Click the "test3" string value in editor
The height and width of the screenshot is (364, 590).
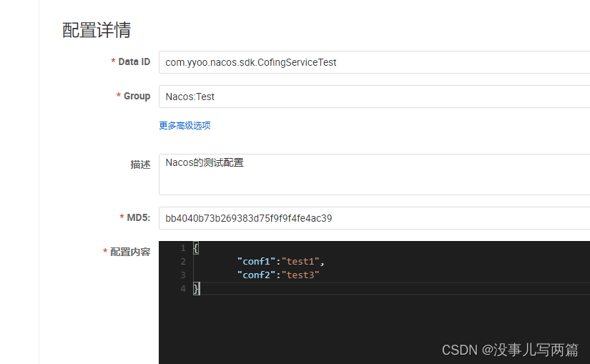coord(300,275)
